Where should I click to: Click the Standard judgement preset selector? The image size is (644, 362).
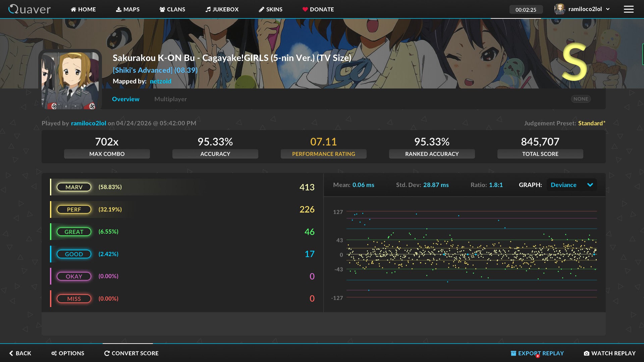click(591, 123)
